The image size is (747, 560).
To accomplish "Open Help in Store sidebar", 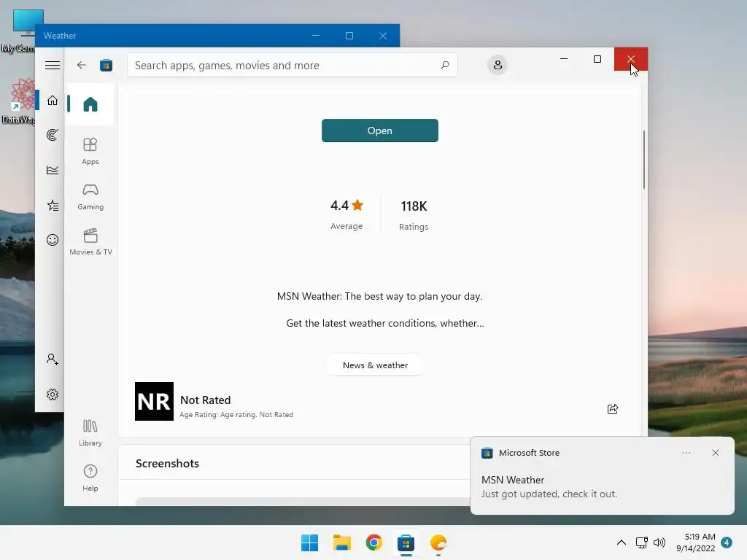I will 90,478.
